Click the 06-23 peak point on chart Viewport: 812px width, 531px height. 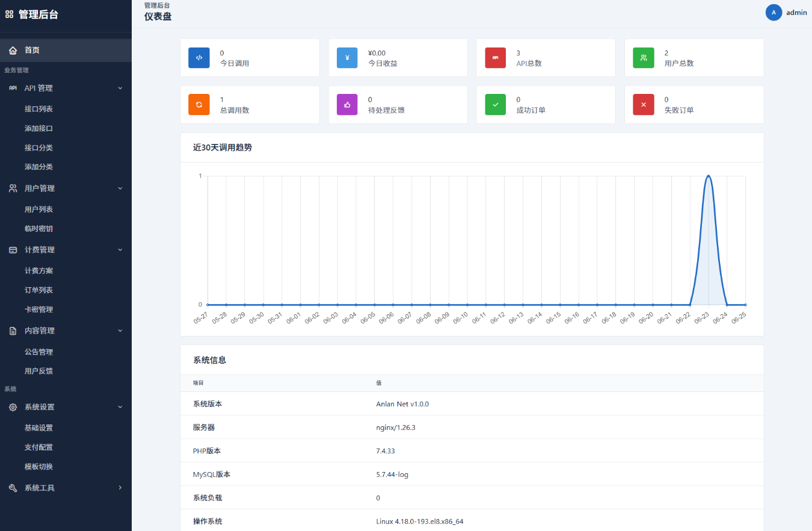pyautogui.click(x=709, y=176)
